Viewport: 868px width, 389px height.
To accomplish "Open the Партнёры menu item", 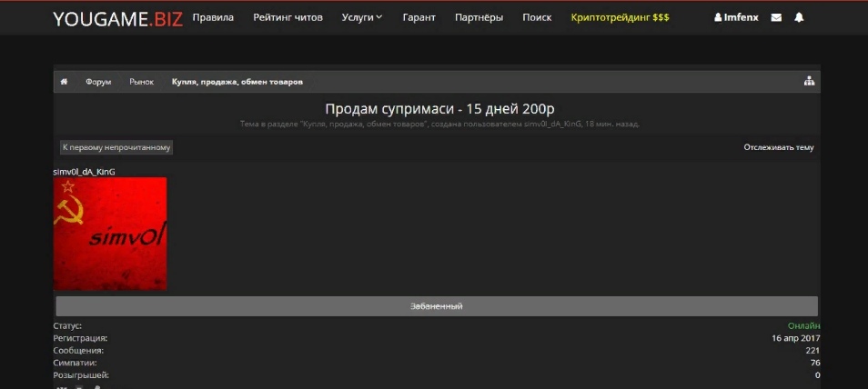I will (x=479, y=17).
